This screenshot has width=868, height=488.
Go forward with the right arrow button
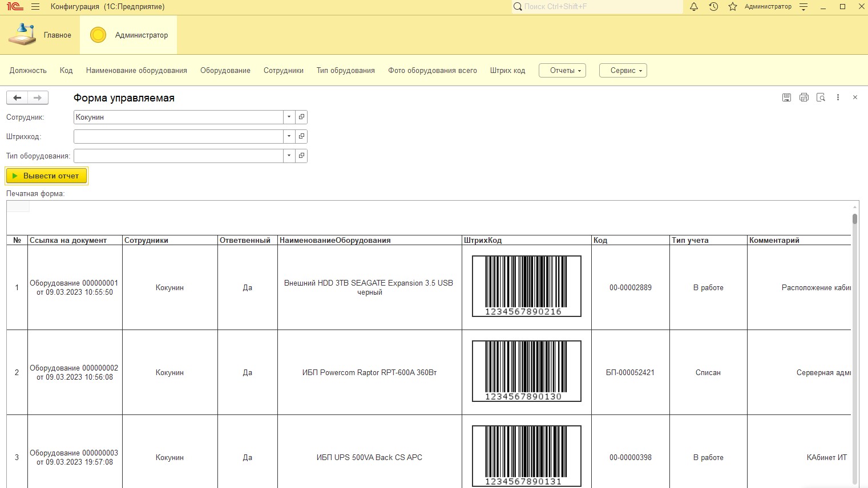pyautogui.click(x=38, y=98)
